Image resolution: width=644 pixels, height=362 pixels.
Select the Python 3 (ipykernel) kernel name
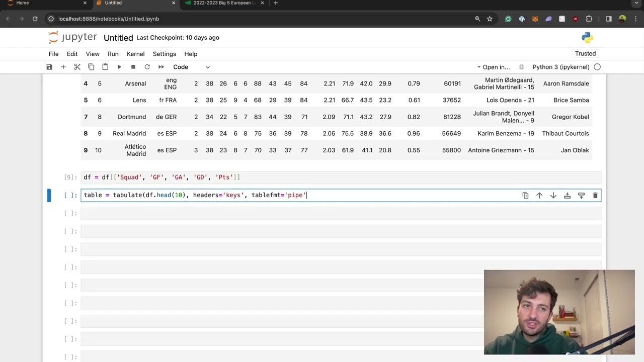click(x=560, y=67)
